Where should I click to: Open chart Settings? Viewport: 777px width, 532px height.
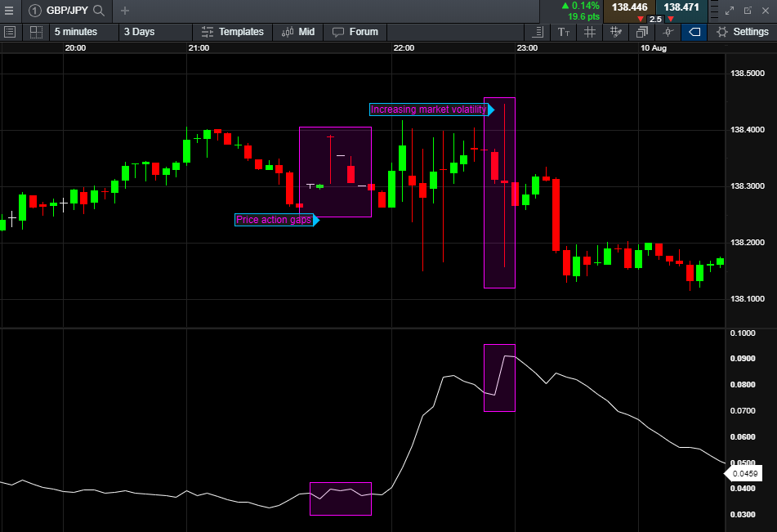coord(743,32)
